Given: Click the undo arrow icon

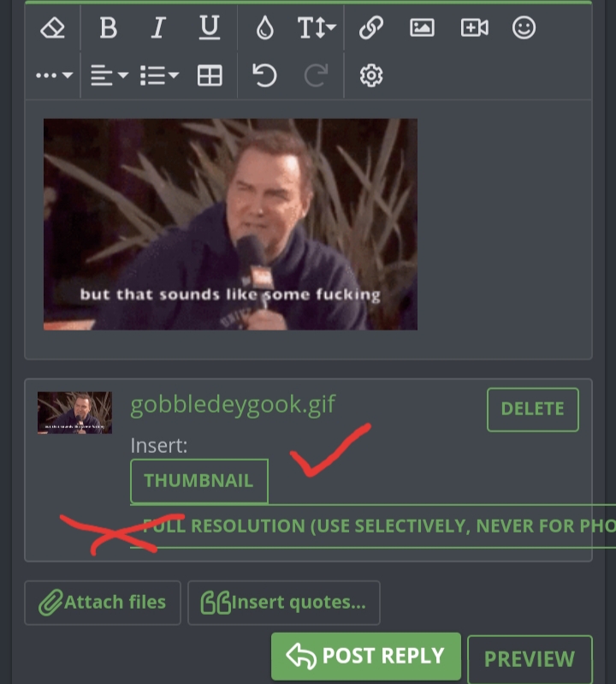Looking at the screenshot, I should pos(264,75).
